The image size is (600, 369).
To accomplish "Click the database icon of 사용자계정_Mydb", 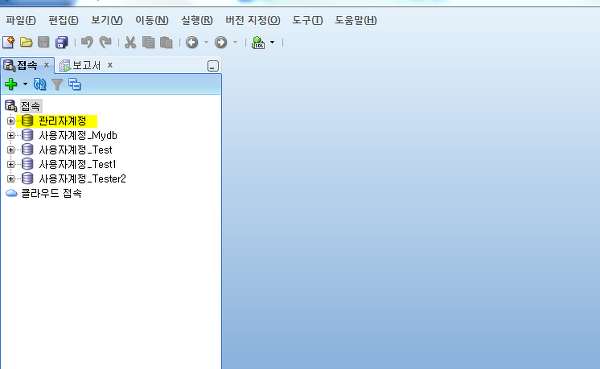I will pyautogui.click(x=27, y=135).
